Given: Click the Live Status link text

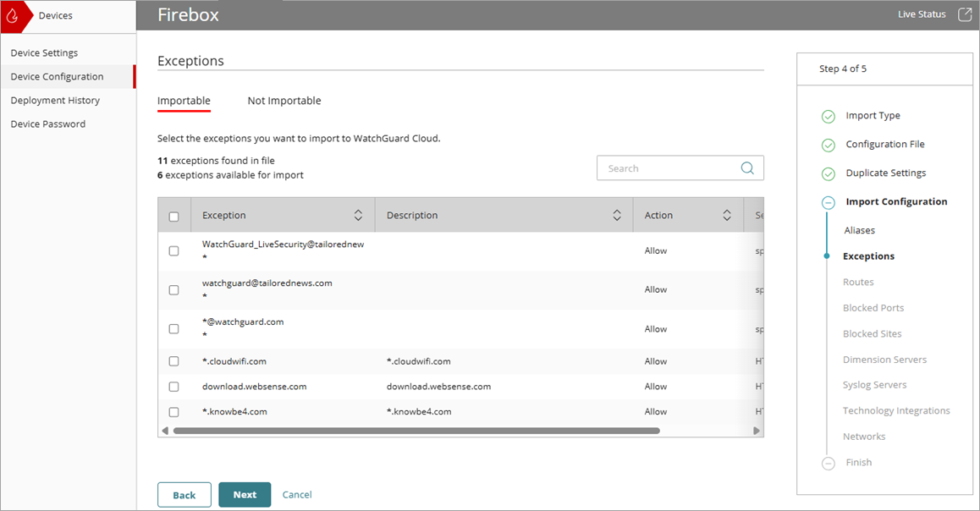Looking at the screenshot, I should 922,14.
